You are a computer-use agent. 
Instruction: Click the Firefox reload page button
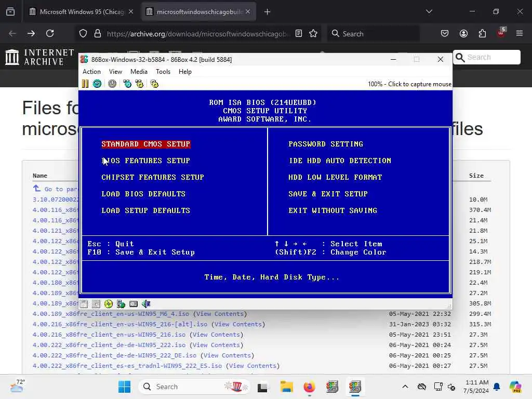click(50, 33)
